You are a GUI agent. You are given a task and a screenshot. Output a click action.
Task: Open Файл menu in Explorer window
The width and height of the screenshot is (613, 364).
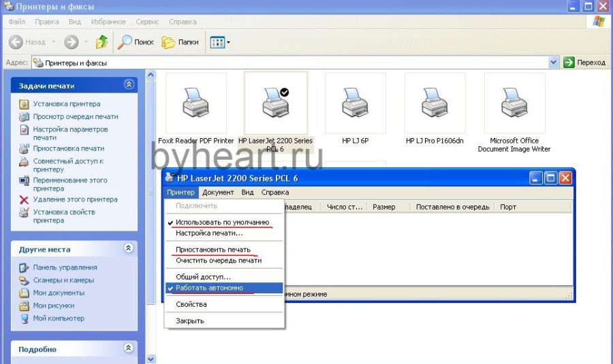pyautogui.click(x=17, y=22)
